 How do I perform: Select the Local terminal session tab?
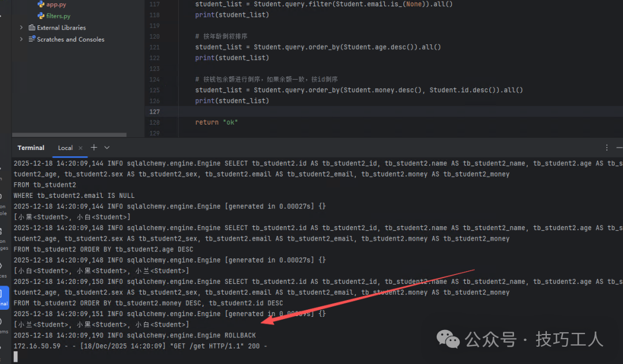(x=65, y=148)
